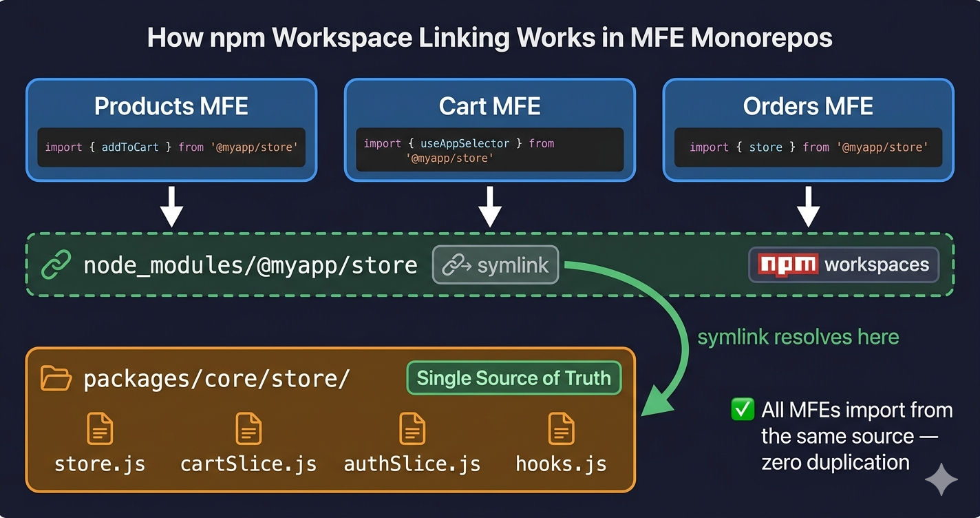This screenshot has height=518, width=980.
Task: Click the node_modules/@myapp/store path text
Action: pos(250,265)
